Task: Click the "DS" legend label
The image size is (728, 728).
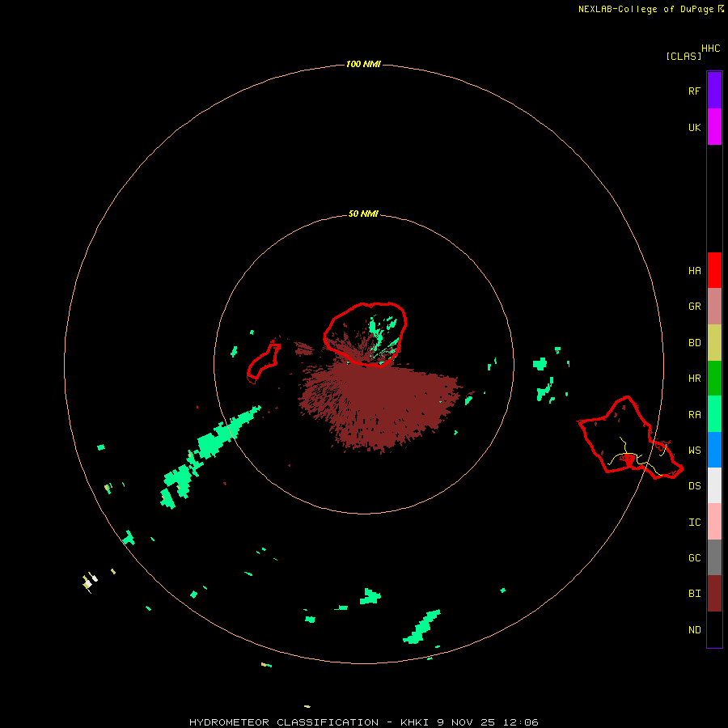Action: (694, 486)
